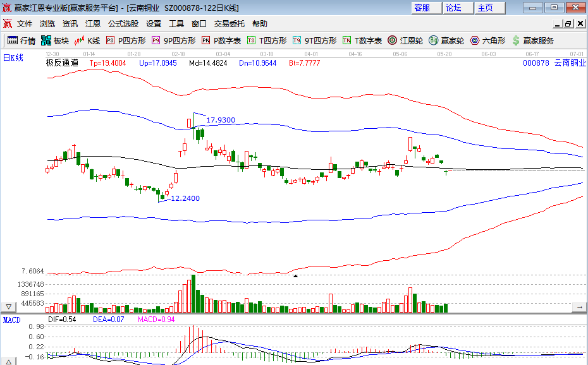Click the Bt=7.7777 value
The width and height of the screenshot is (588, 365).
[x=305, y=63]
